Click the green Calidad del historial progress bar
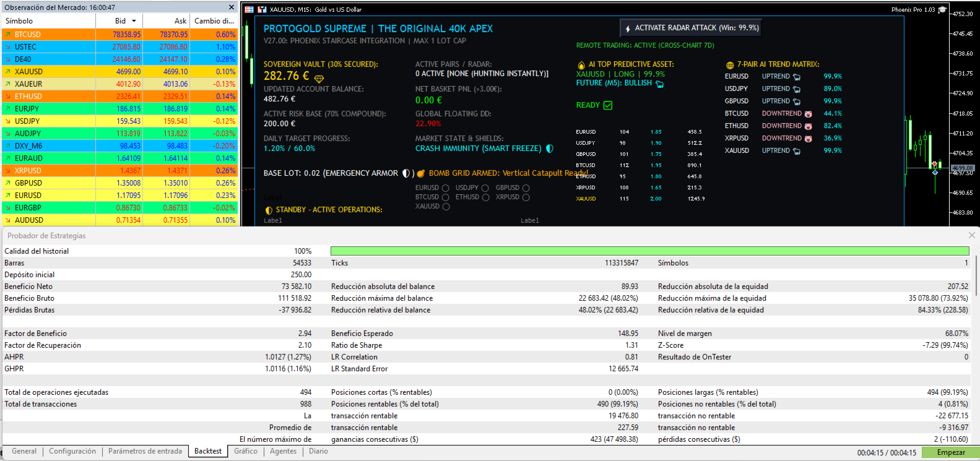Screen dimensions: 980x461 tap(650, 251)
